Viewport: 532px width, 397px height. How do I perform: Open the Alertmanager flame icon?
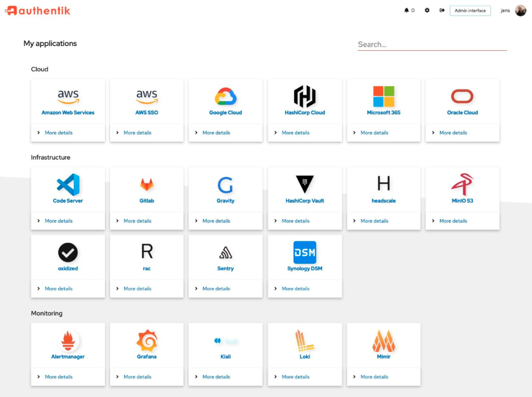(x=68, y=340)
